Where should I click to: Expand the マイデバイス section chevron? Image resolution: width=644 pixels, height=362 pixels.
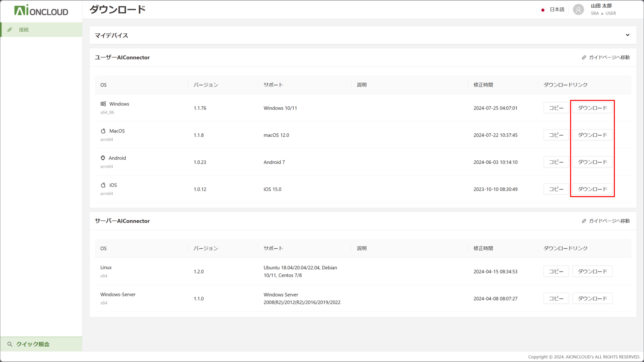(628, 35)
